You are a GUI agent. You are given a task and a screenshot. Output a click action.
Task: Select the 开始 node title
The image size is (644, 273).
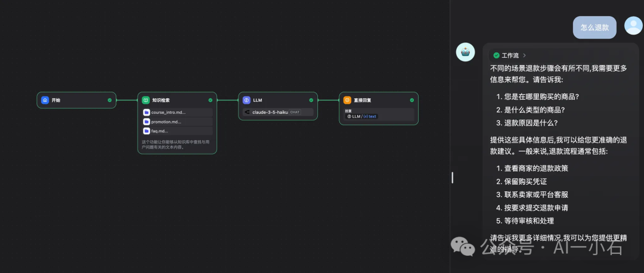[x=56, y=100]
